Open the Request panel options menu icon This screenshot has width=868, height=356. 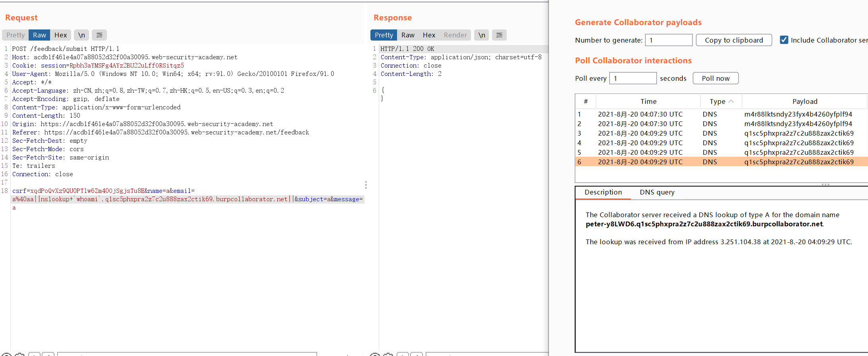click(x=99, y=35)
